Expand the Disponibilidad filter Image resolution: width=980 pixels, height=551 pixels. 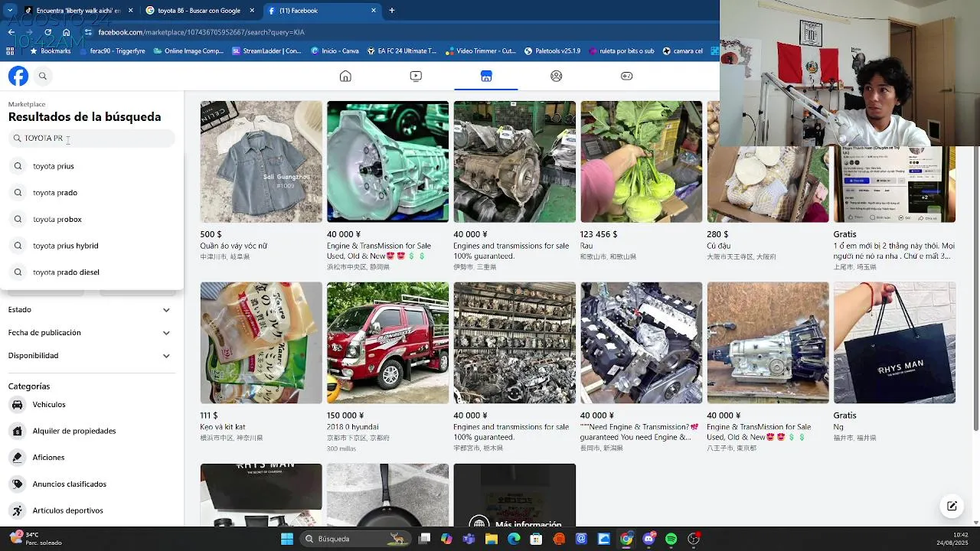pos(92,356)
